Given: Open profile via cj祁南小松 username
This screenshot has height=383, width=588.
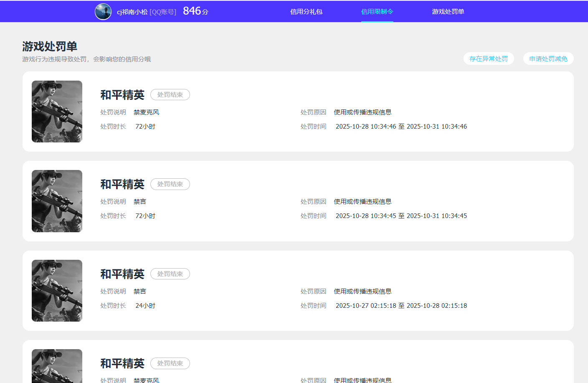Looking at the screenshot, I should 132,11.
